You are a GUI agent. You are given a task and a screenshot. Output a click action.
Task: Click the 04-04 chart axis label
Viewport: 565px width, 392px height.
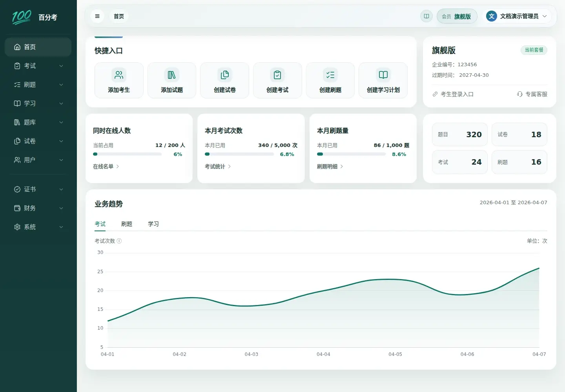pos(323,354)
